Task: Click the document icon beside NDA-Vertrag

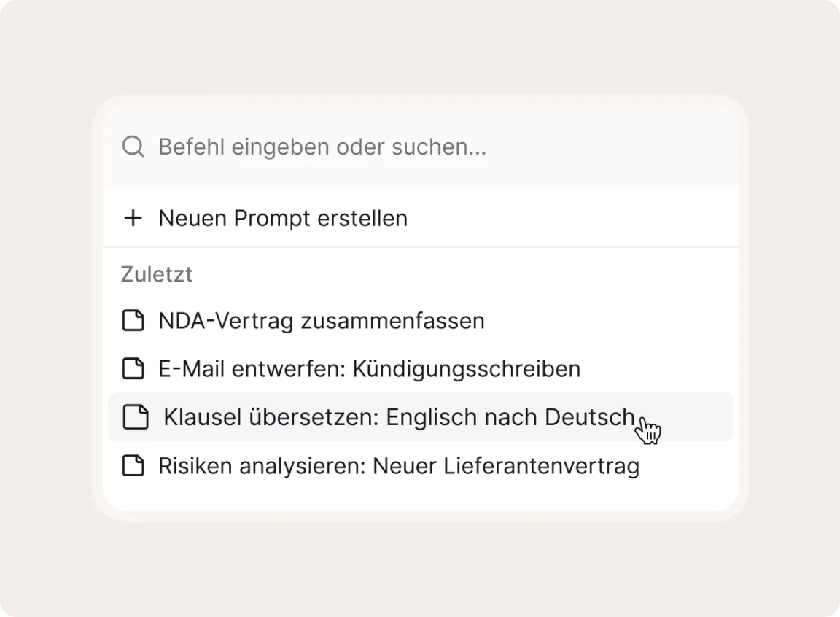Action: coord(133,320)
